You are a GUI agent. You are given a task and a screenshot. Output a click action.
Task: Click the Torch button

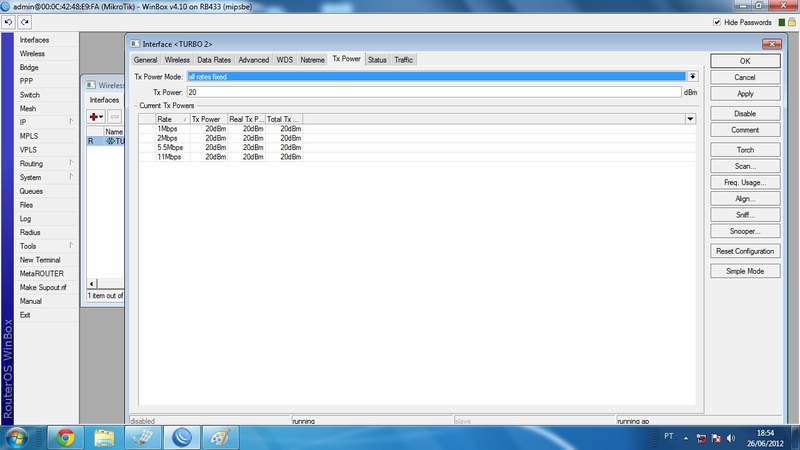(x=745, y=149)
